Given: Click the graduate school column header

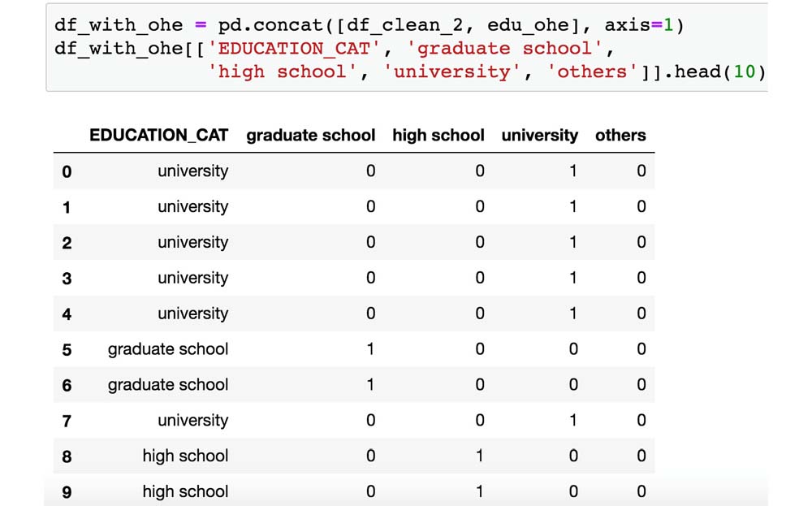Looking at the screenshot, I should 311,136.
